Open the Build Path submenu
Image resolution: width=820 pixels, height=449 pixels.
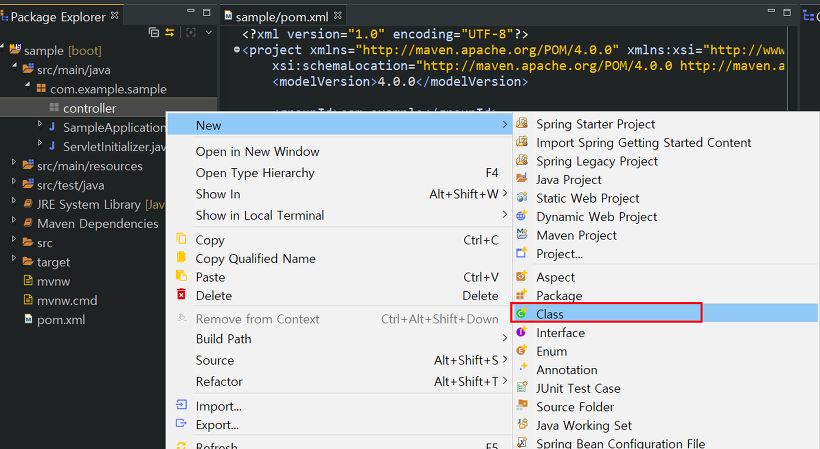click(339, 339)
